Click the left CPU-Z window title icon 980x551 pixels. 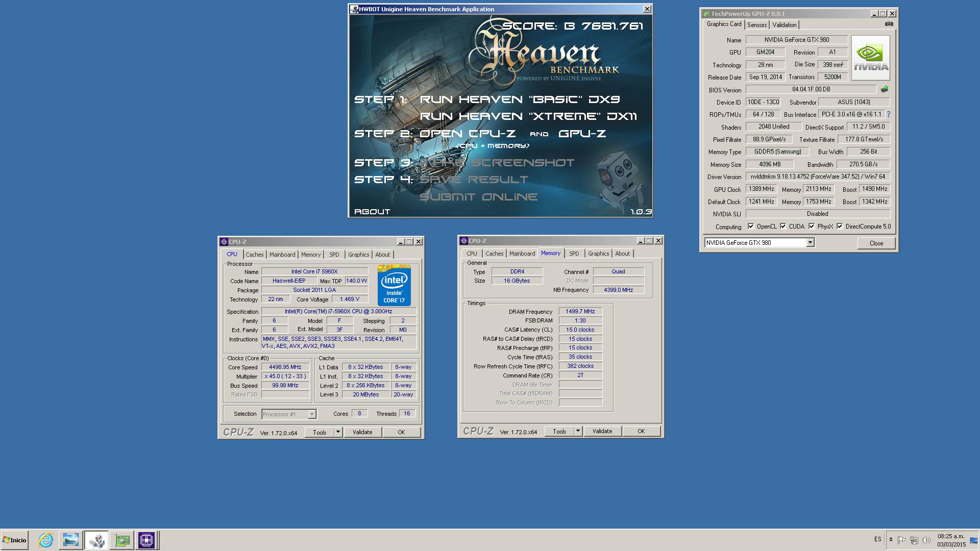click(224, 242)
